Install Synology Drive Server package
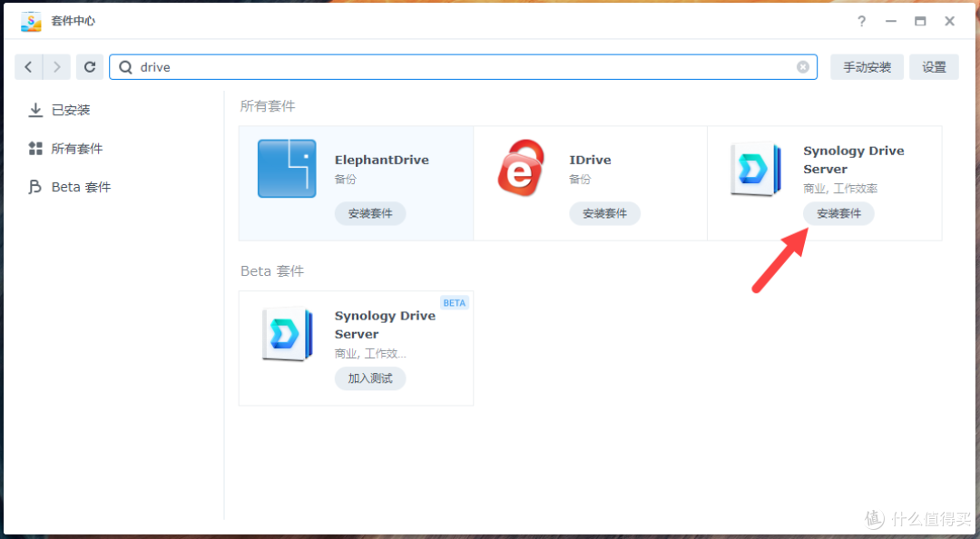This screenshot has width=980, height=539. coord(838,213)
